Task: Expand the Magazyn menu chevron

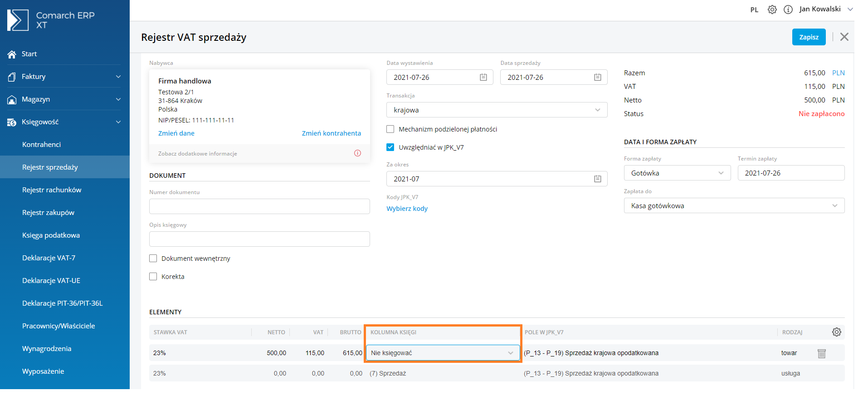Action: point(118,100)
